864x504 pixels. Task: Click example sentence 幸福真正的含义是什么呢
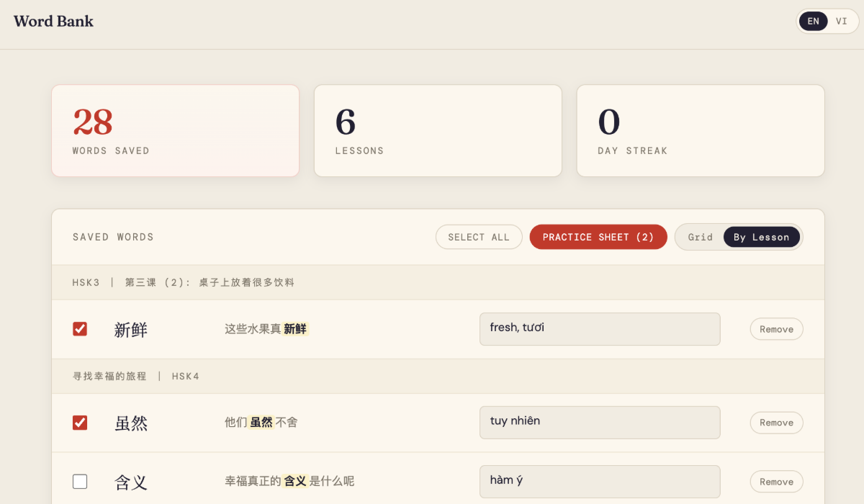pos(289,481)
